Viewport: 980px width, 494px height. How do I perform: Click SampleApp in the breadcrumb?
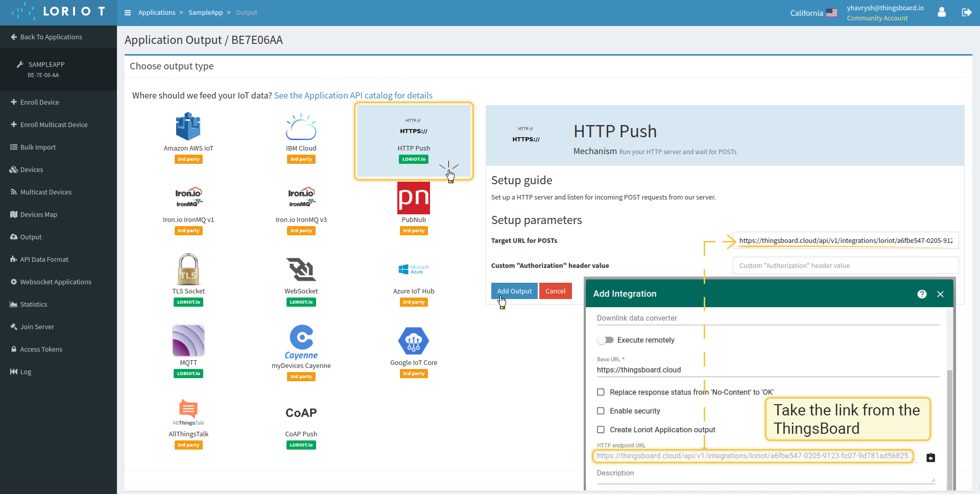pos(206,12)
